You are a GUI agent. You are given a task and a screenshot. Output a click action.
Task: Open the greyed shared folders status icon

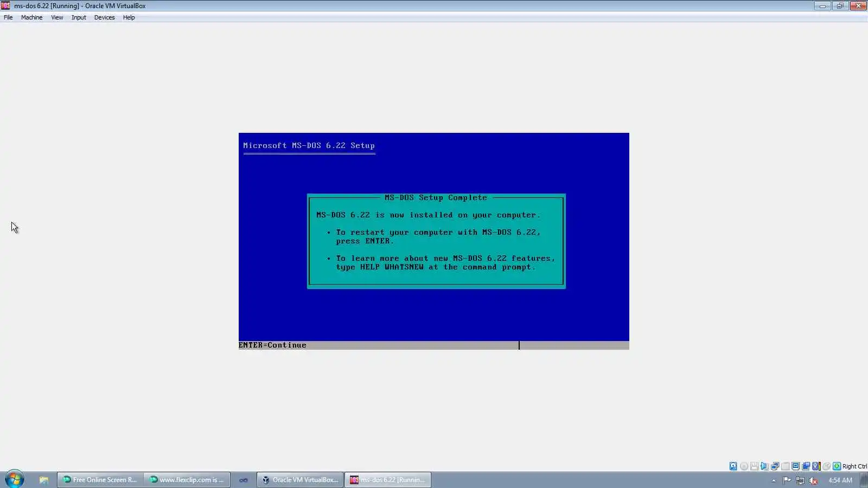point(785,466)
